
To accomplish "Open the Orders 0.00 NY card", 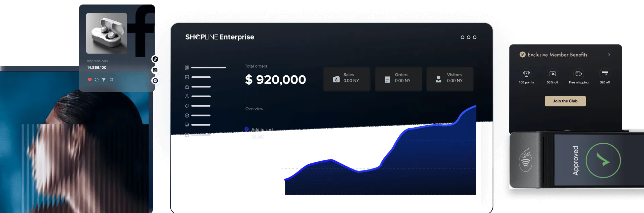I will point(398,79).
